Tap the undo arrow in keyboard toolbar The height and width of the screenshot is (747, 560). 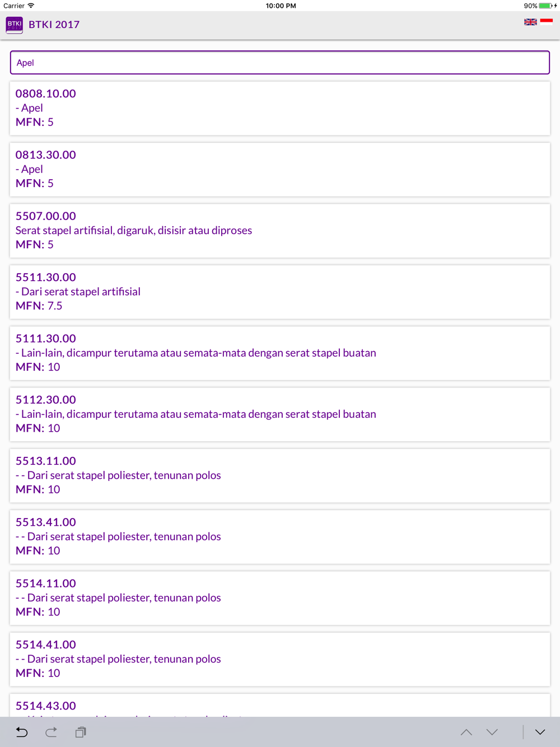point(22,732)
